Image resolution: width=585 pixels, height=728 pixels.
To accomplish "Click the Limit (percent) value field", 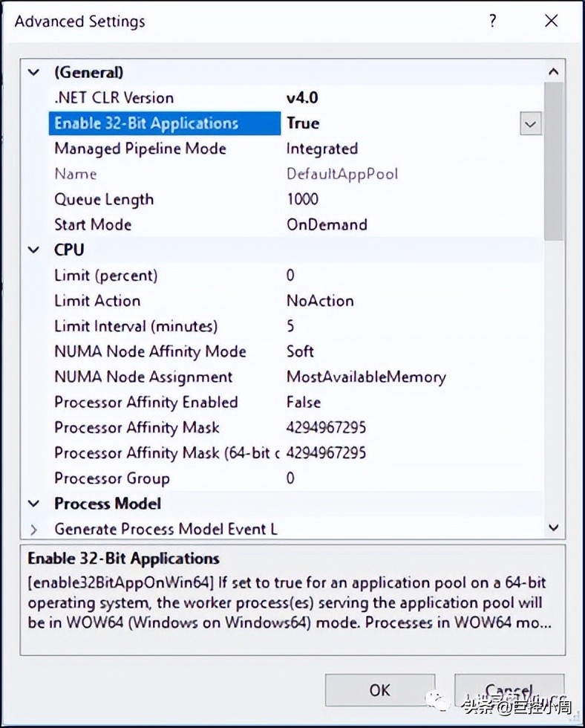I will [x=290, y=276].
